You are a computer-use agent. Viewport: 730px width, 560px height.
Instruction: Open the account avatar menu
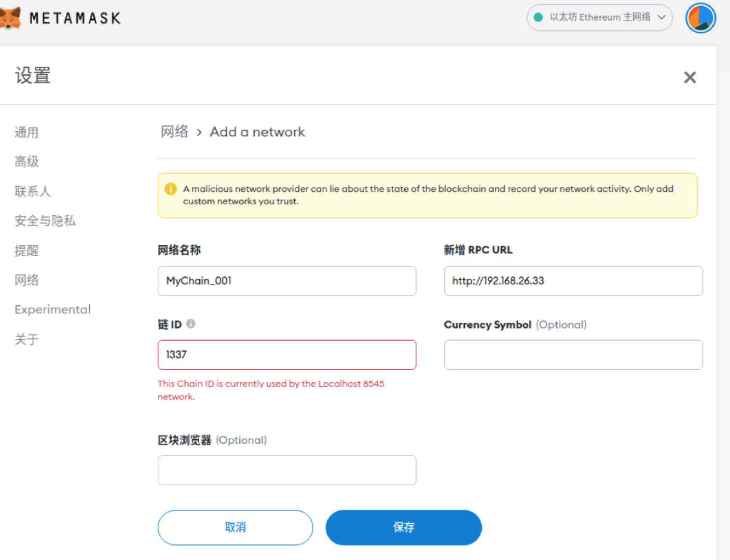[700, 18]
